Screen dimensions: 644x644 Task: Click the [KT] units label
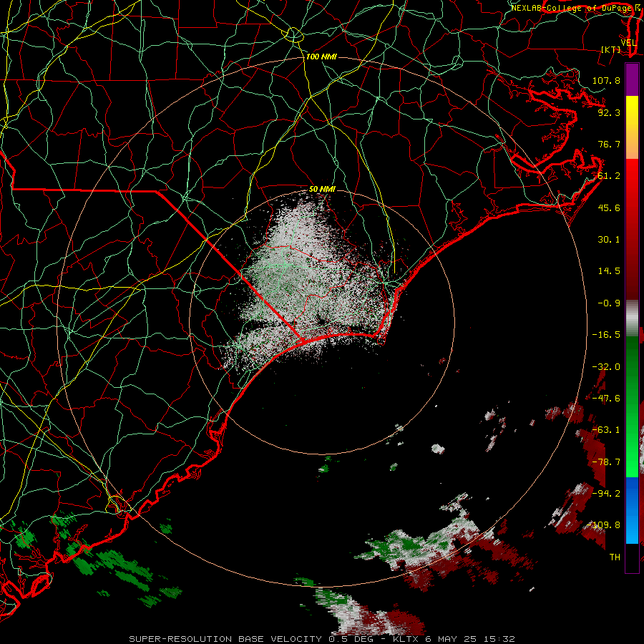tap(611, 50)
